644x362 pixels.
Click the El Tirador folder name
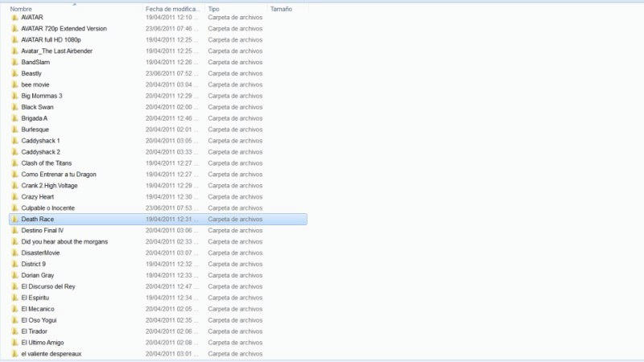[34, 331]
